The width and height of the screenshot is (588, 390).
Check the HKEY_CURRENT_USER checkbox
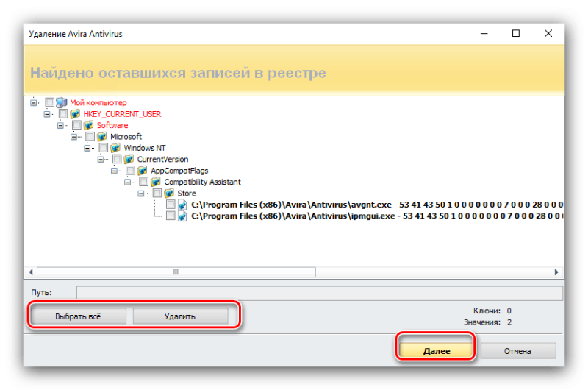[63, 114]
